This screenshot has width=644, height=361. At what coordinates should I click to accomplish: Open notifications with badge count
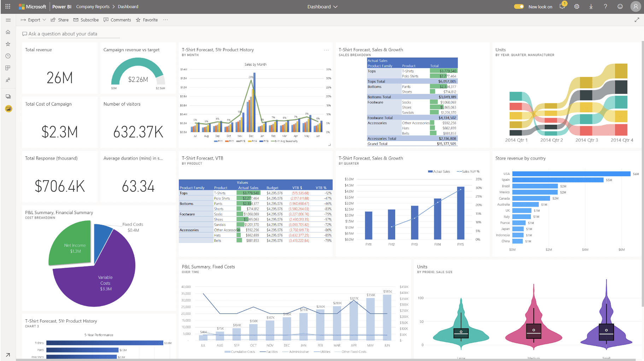coord(562,6)
